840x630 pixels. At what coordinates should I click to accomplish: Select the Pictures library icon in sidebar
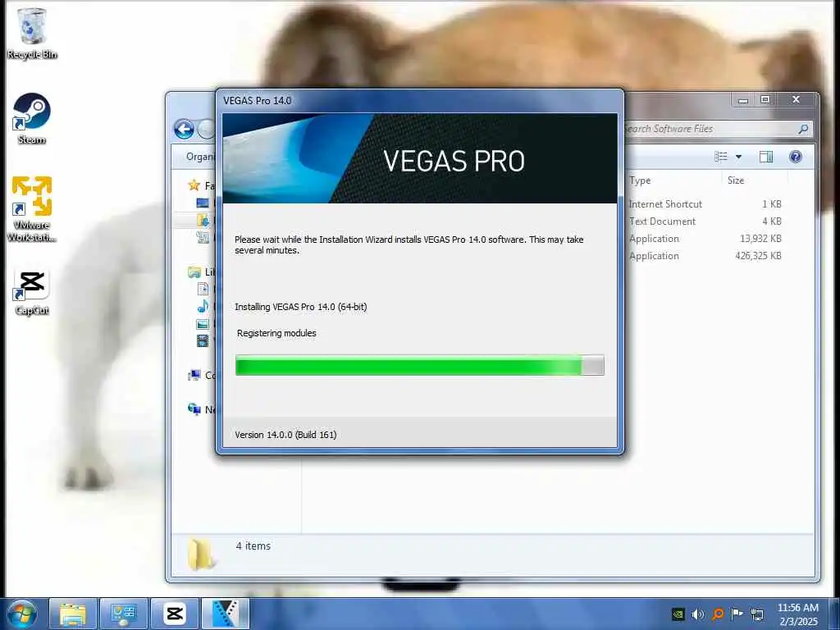[203, 323]
